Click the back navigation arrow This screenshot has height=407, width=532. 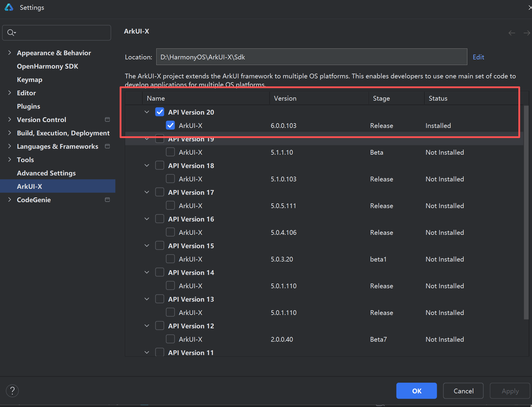pos(512,33)
